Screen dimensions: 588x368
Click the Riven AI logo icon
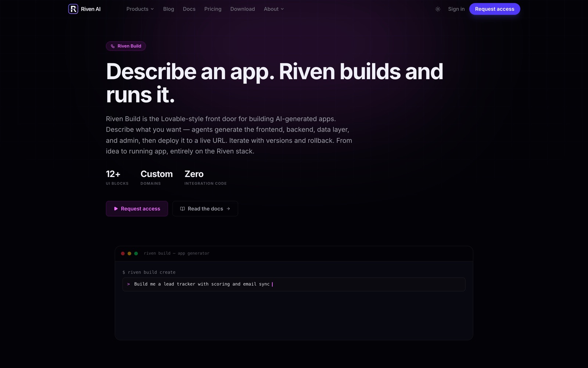[73, 9]
